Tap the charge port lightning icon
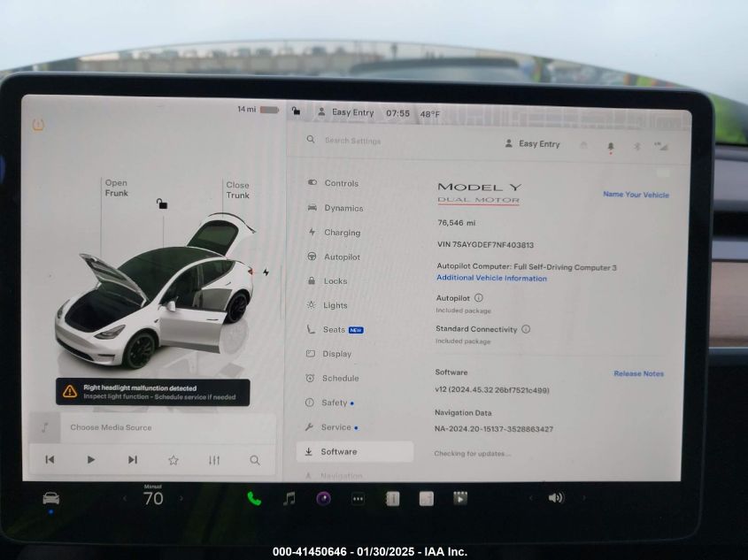Viewport: 748px width, 560px height. pyautogui.click(x=266, y=272)
